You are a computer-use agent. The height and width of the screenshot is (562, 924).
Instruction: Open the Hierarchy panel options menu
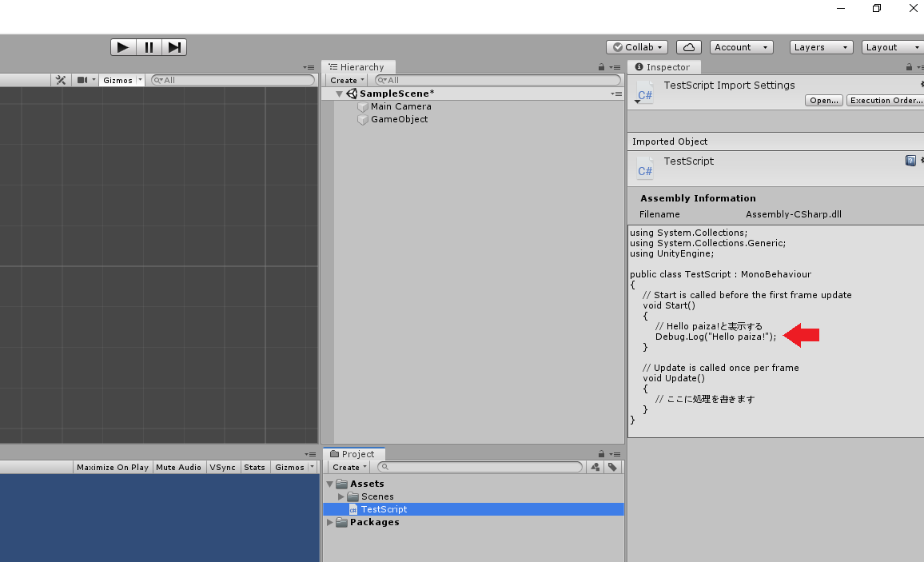(615, 67)
